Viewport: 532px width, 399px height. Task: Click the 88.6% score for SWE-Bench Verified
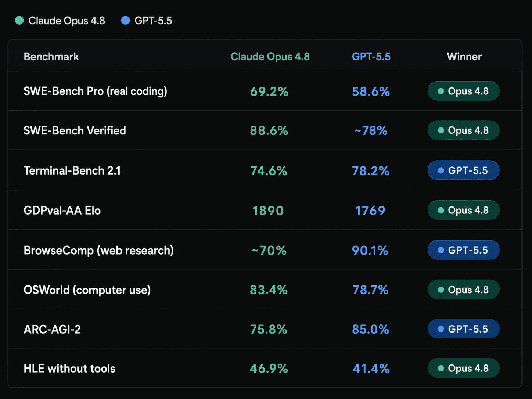(x=269, y=130)
